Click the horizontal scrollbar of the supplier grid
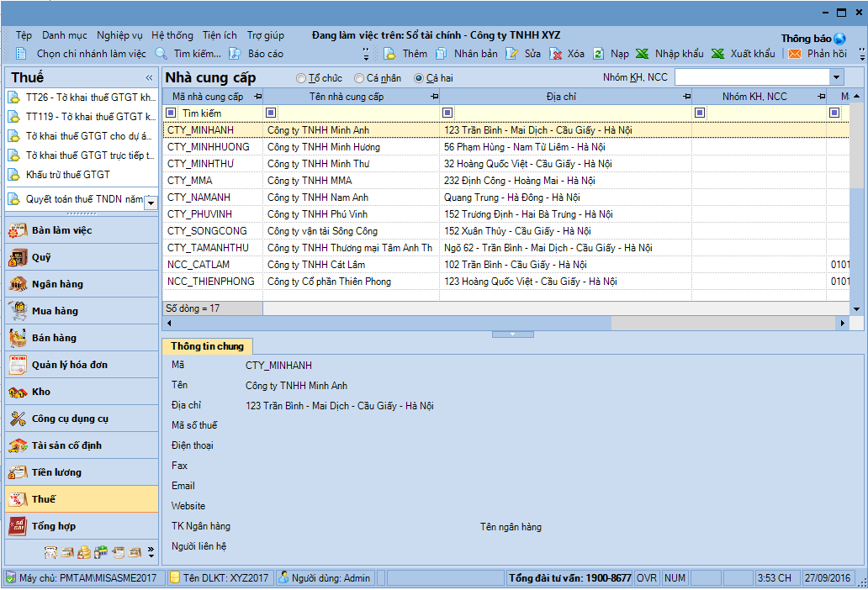 pos(505,323)
